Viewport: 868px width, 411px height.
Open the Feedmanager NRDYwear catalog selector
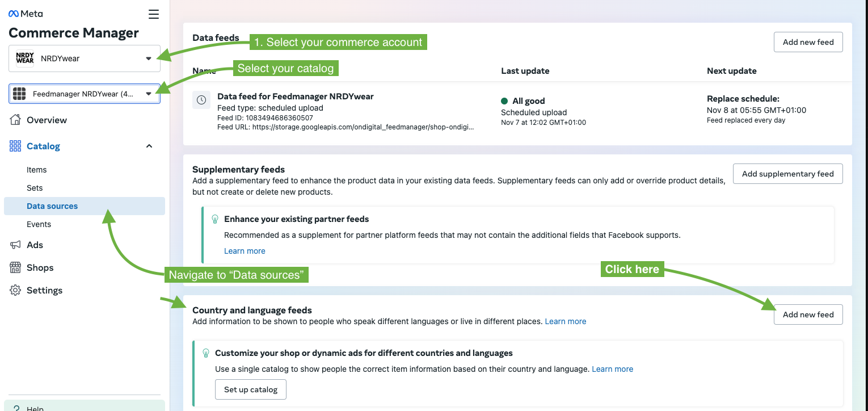pyautogui.click(x=84, y=94)
